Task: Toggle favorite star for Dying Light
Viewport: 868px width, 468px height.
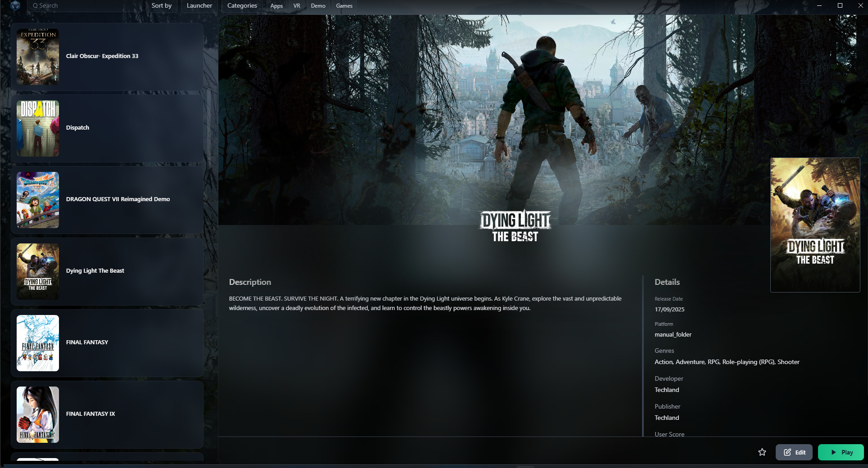Action: (762, 452)
